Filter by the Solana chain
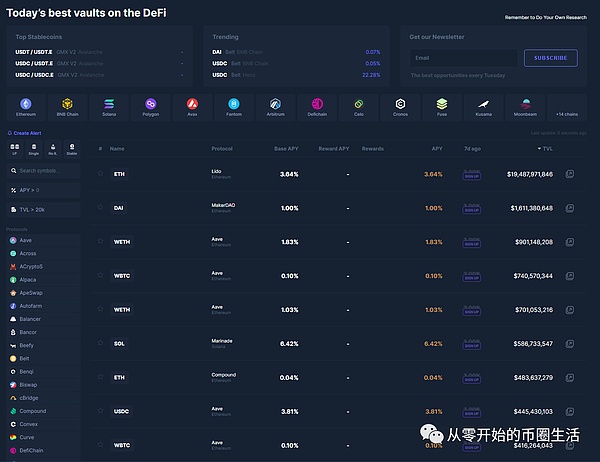 (109, 106)
